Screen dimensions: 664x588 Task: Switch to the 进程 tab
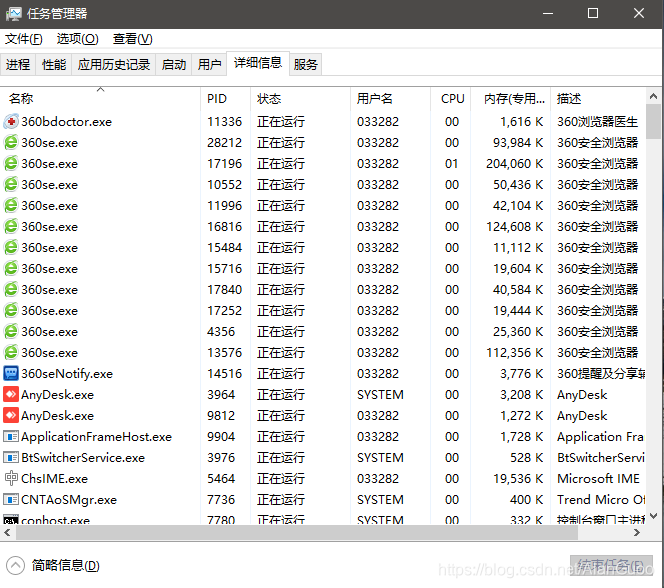(18, 64)
